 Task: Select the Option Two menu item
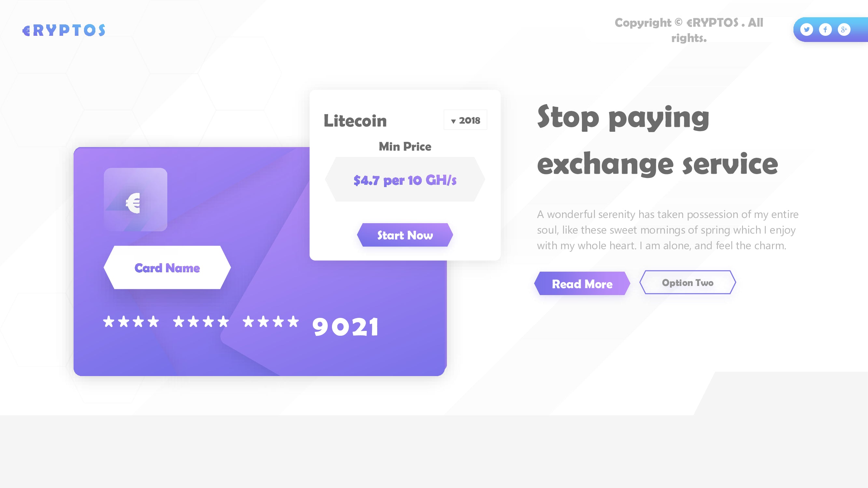click(688, 282)
